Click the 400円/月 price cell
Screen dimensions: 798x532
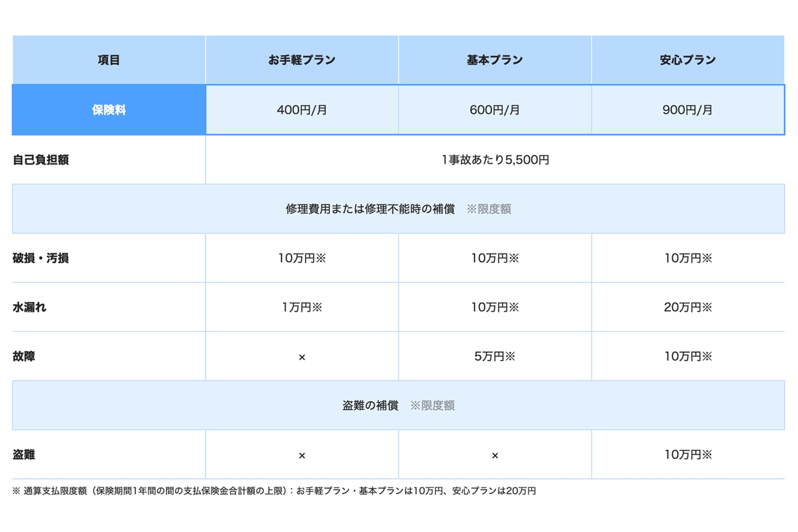[x=302, y=110]
